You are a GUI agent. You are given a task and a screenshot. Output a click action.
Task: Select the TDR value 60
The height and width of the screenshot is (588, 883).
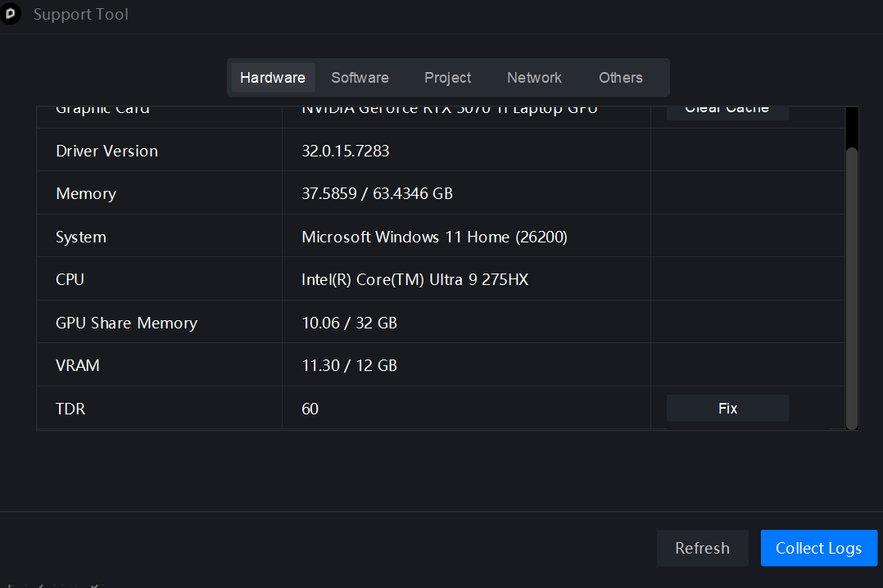(x=310, y=409)
